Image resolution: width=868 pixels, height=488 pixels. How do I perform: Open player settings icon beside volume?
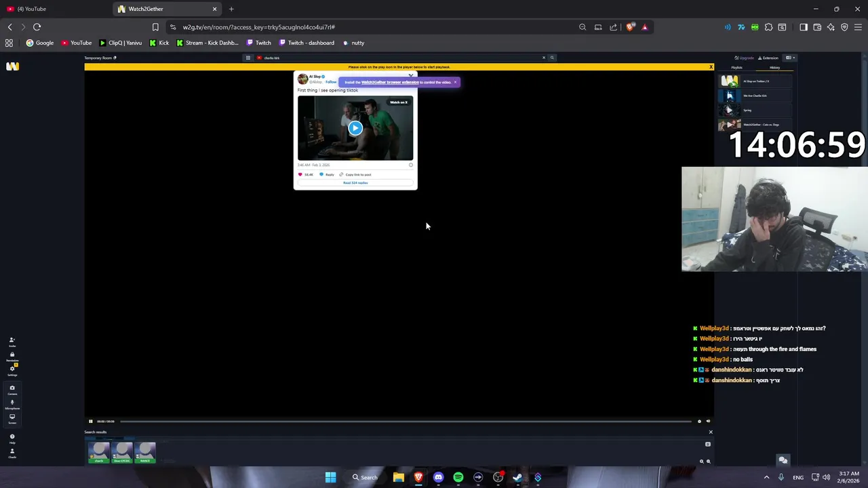699,422
